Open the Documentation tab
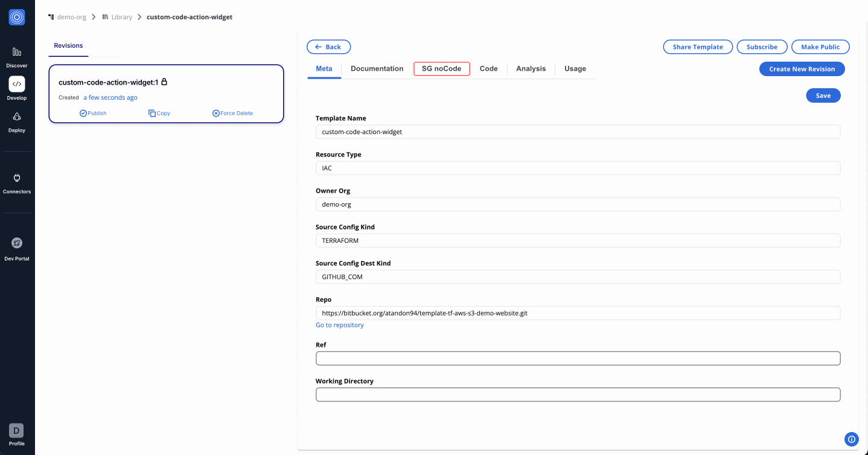The height and width of the screenshot is (455, 868). 377,69
